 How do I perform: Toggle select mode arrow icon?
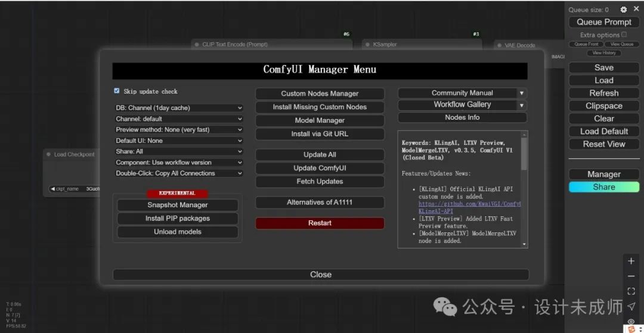[631, 306]
